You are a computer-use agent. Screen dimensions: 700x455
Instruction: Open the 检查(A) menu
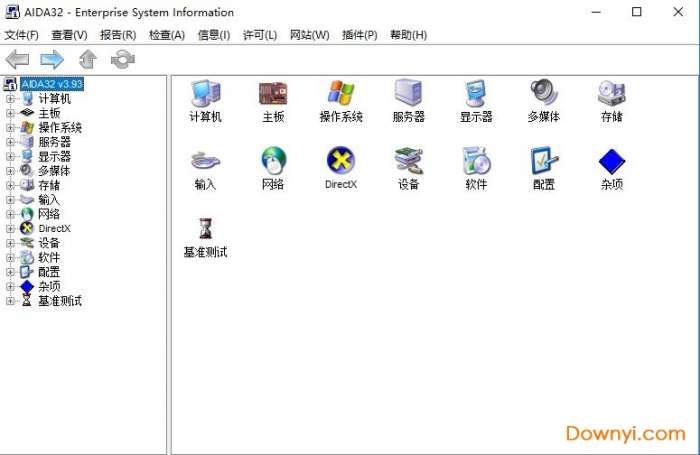point(167,35)
